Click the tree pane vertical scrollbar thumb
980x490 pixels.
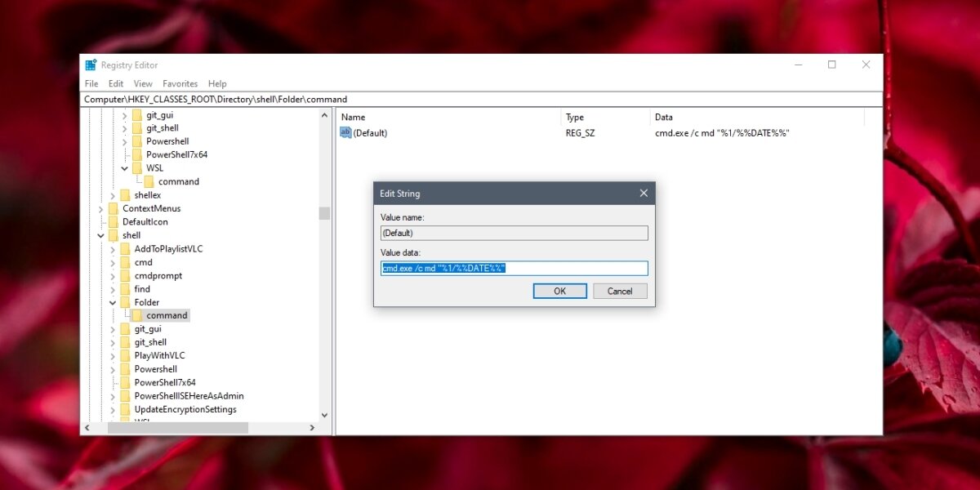(324, 213)
